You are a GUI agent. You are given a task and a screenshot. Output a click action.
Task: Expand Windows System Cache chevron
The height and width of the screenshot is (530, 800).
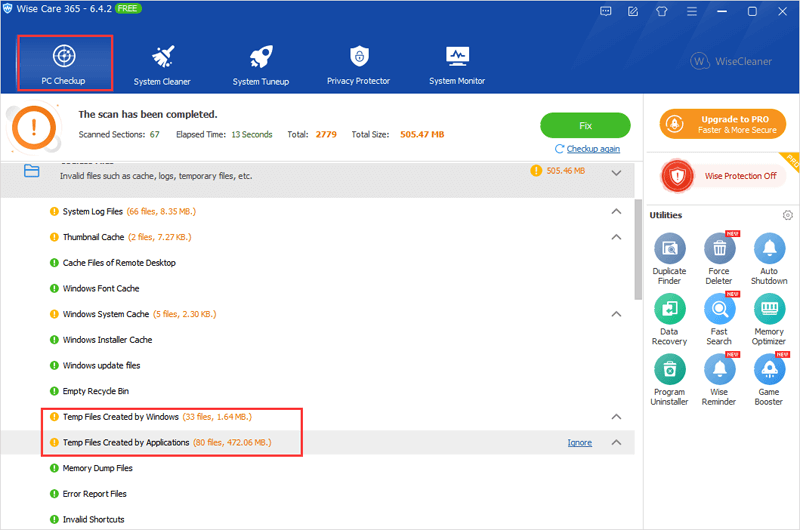616,314
